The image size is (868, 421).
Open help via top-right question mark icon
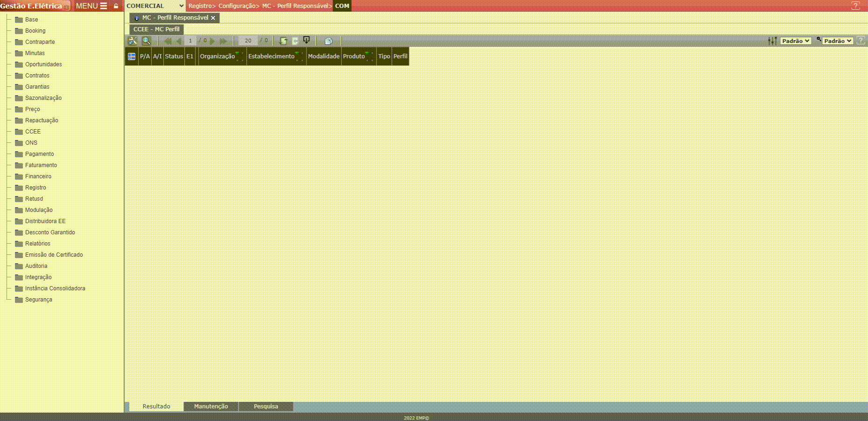[855, 6]
